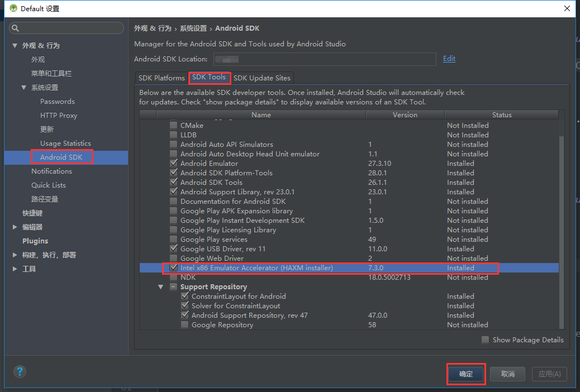The height and width of the screenshot is (392, 580).
Task: Click the search magnifier icon
Action: (x=15, y=28)
